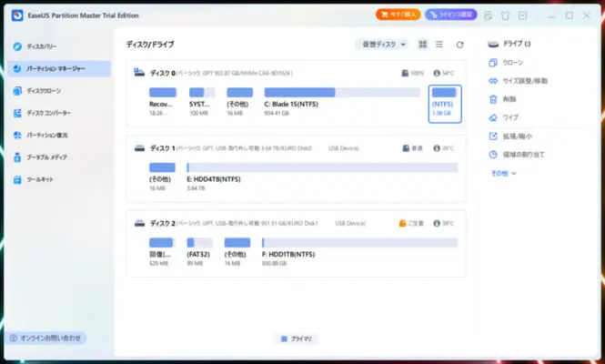The width and height of the screenshot is (605, 364).
Task: Click the 領域の割り当て action
Action: pyautogui.click(x=516, y=155)
